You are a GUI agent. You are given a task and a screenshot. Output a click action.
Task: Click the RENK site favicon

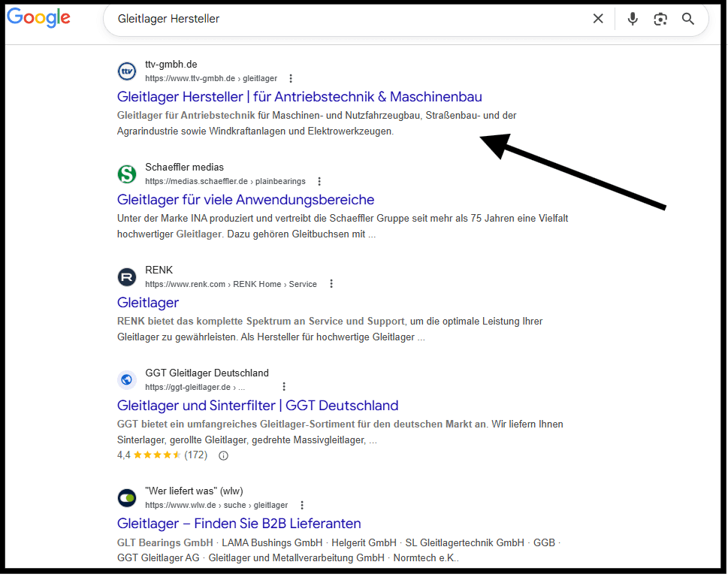click(127, 277)
